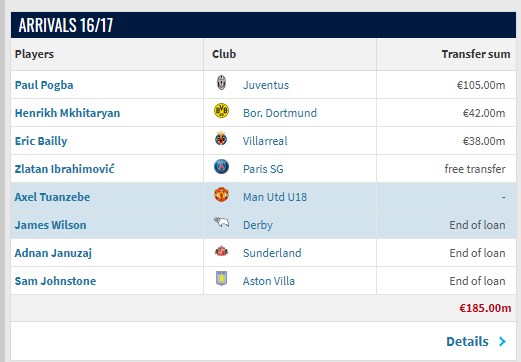Open the Details arrow chevron

[502, 341]
